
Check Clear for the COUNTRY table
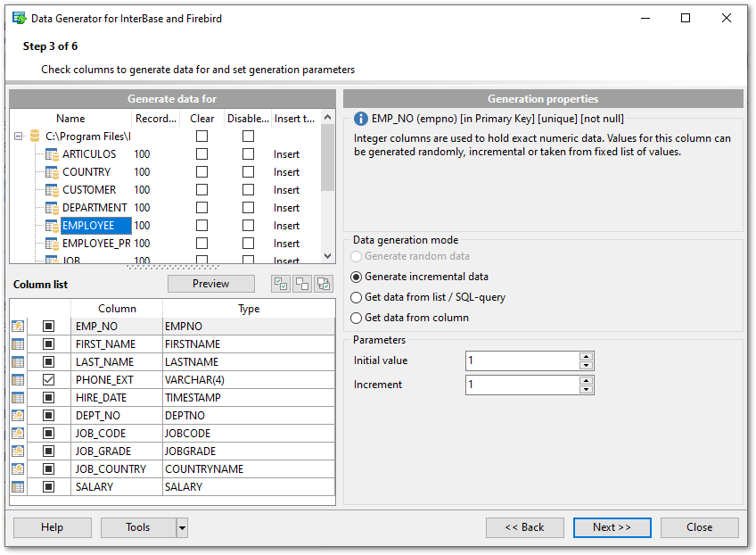[x=202, y=172]
